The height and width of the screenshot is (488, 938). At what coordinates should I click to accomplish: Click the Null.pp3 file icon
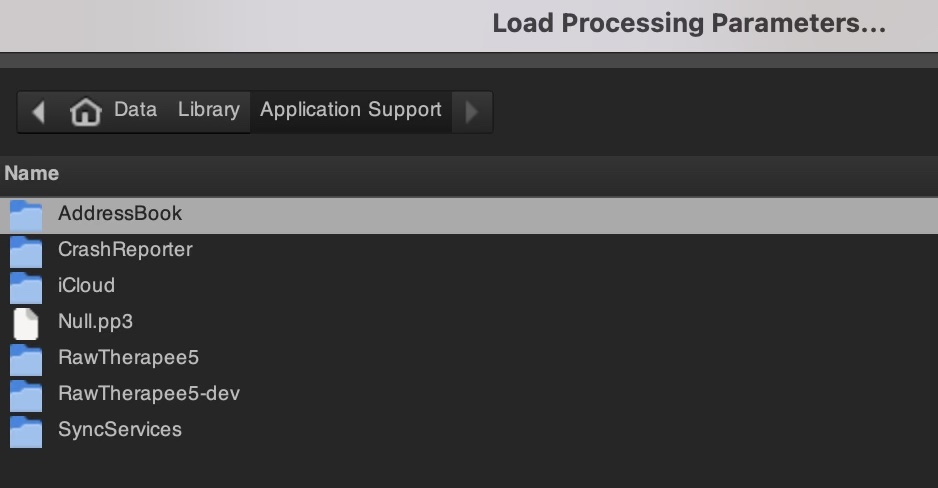[26, 324]
